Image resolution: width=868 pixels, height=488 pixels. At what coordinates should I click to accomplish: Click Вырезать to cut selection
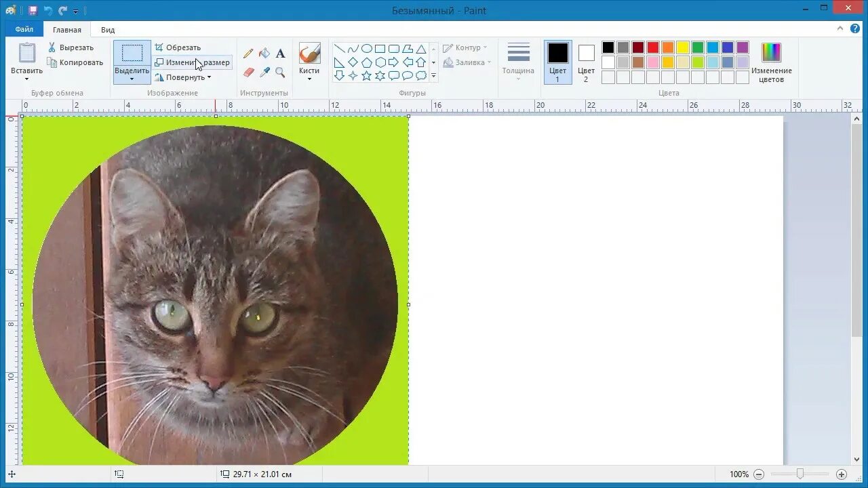[x=71, y=47]
